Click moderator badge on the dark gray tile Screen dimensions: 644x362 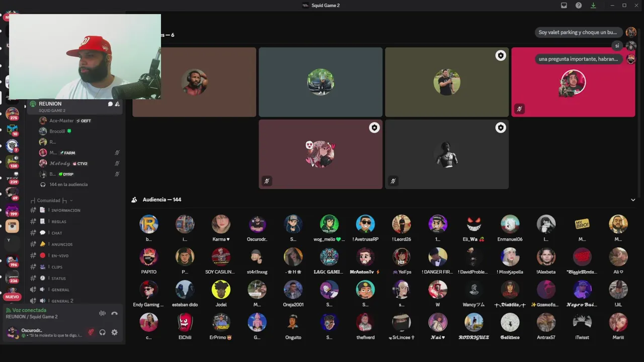coord(500,128)
